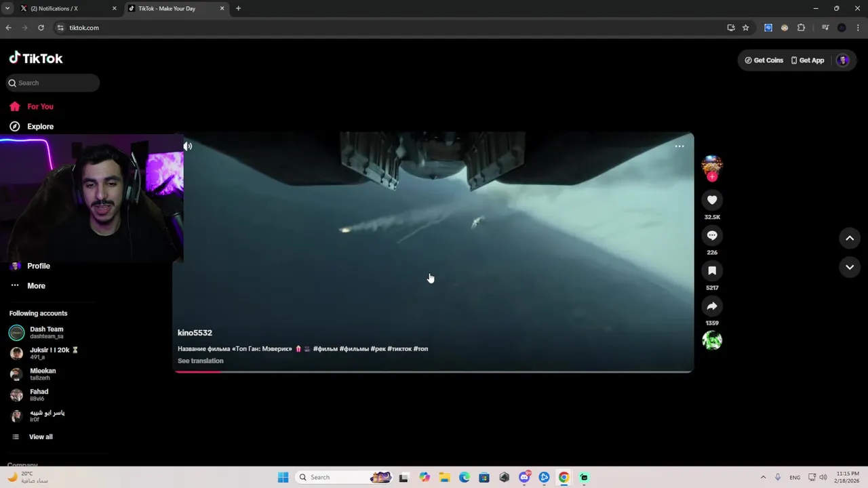Viewport: 868px width, 488px height.
Task: Open the Extensions puzzle icon
Action: [x=801, y=28]
